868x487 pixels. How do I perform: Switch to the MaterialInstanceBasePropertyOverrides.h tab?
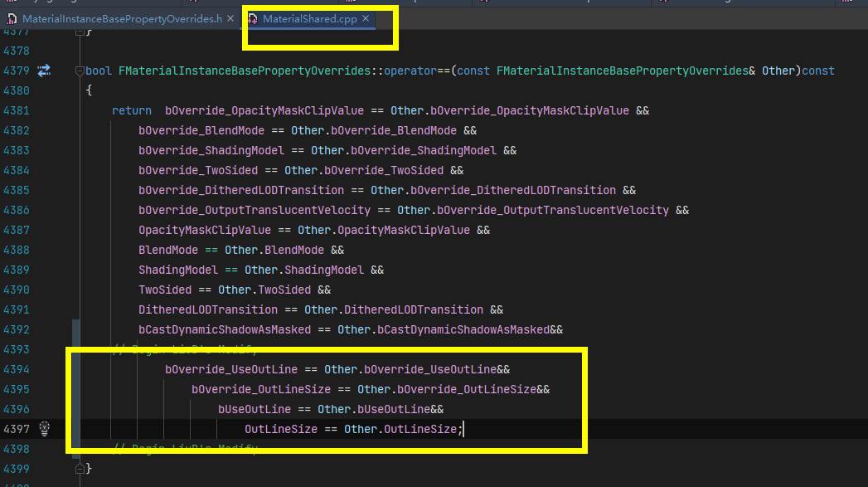(116, 16)
